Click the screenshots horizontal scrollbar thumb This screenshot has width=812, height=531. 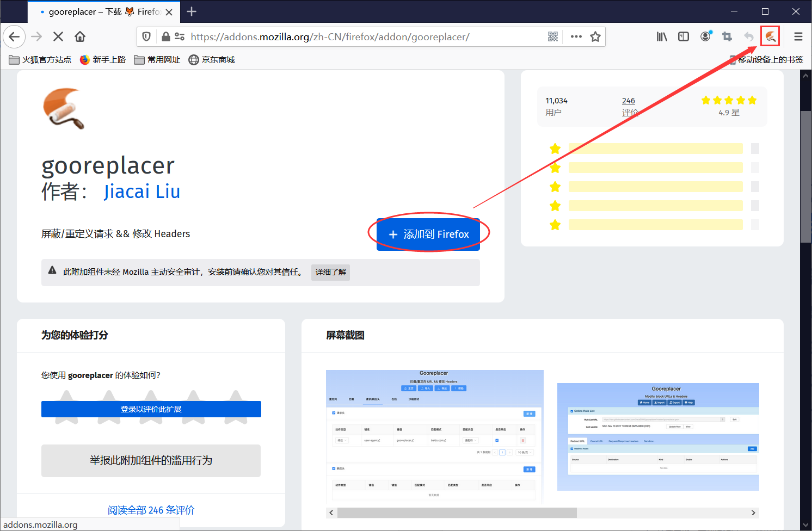point(457,513)
